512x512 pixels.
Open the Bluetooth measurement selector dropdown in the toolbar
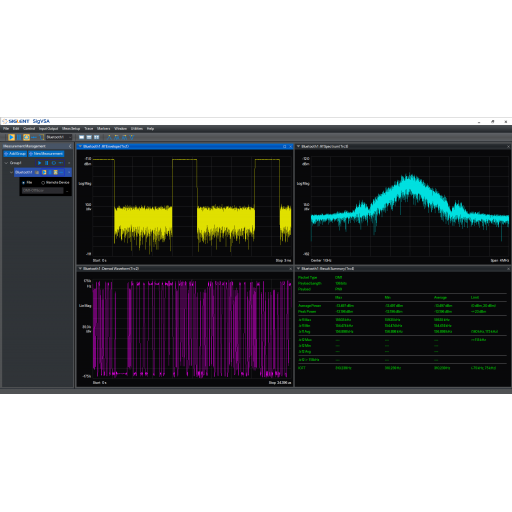59,137
